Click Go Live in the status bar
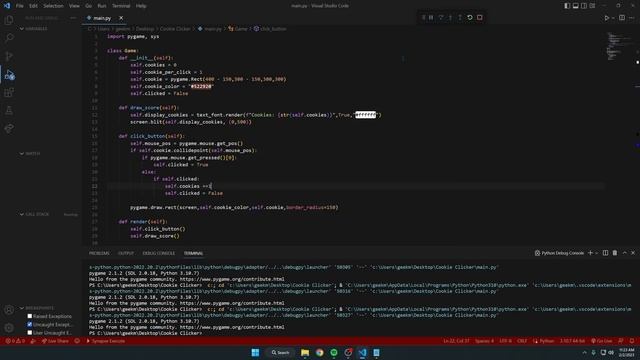Viewport: 640px width, 360px height. pos(602,341)
